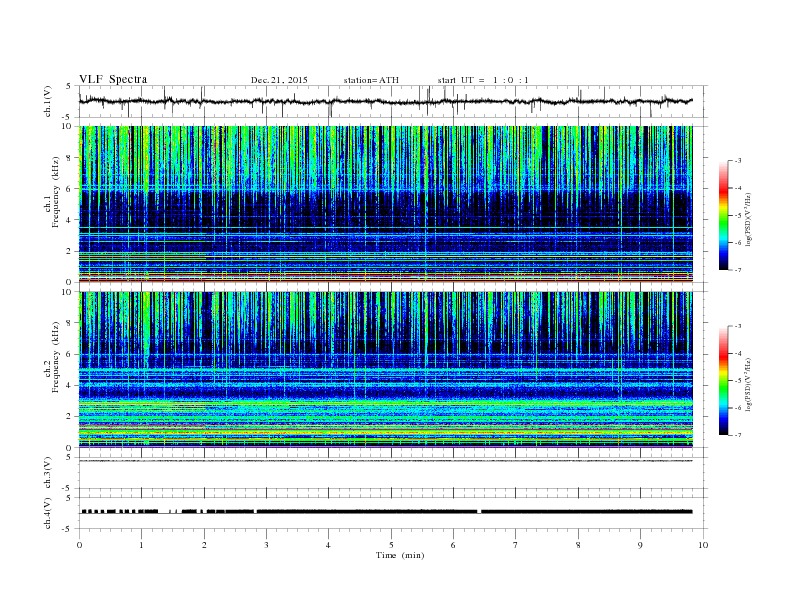Click the ch.1 "Frequency (kHz)" axis label
Image resolution: width=792 pixels, height=612 pixels.
tap(56, 192)
